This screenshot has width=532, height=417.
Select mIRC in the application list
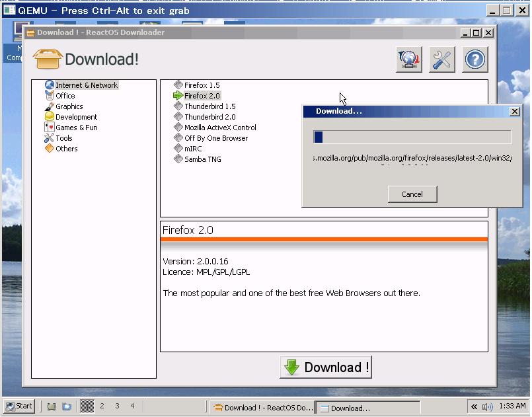[193, 149]
